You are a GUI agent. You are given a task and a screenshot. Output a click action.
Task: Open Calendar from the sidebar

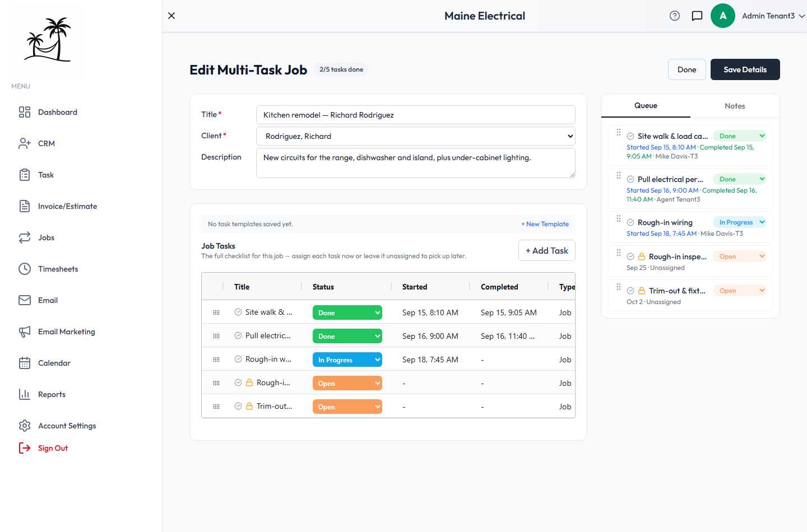pos(45,363)
